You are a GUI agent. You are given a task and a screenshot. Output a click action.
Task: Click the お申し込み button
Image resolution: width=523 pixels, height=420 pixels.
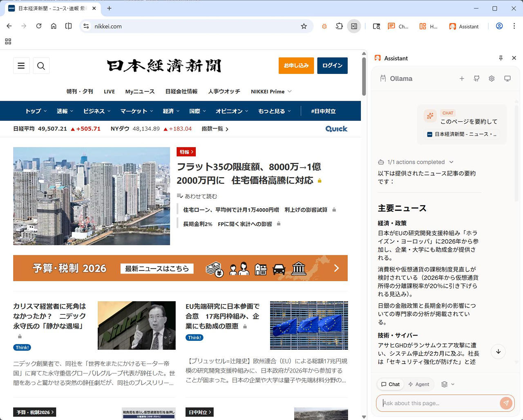click(x=296, y=66)
